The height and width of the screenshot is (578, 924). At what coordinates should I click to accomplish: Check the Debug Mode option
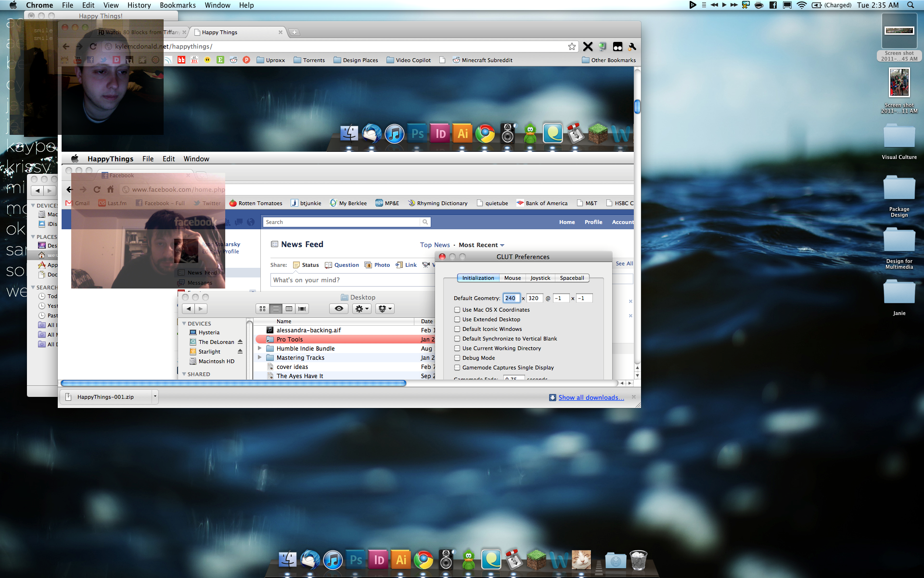click(457, 358)
